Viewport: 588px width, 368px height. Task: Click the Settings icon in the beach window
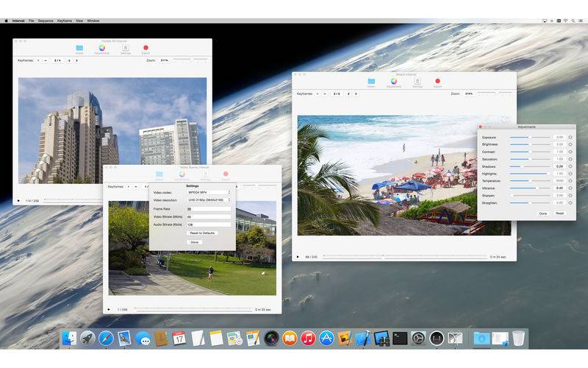pyautogui.click(x=417, y=81)
